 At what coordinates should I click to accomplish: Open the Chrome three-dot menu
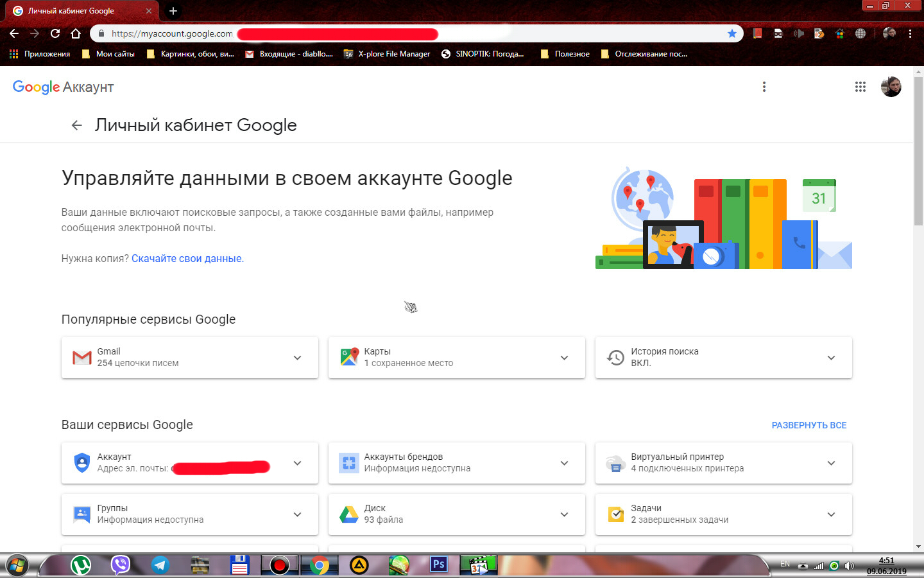click(910, 33)
